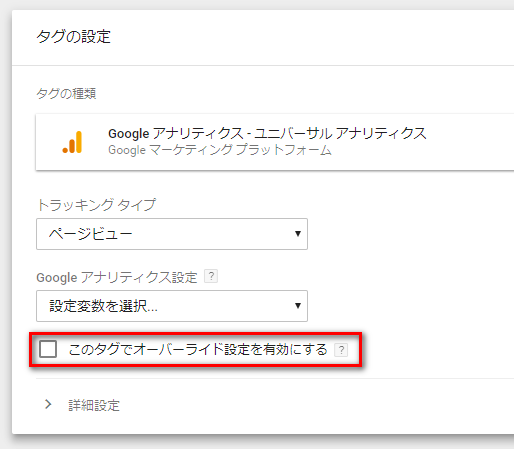Expand the 詳細設定 section
514x449 pixels.
(x=94, y=405)
